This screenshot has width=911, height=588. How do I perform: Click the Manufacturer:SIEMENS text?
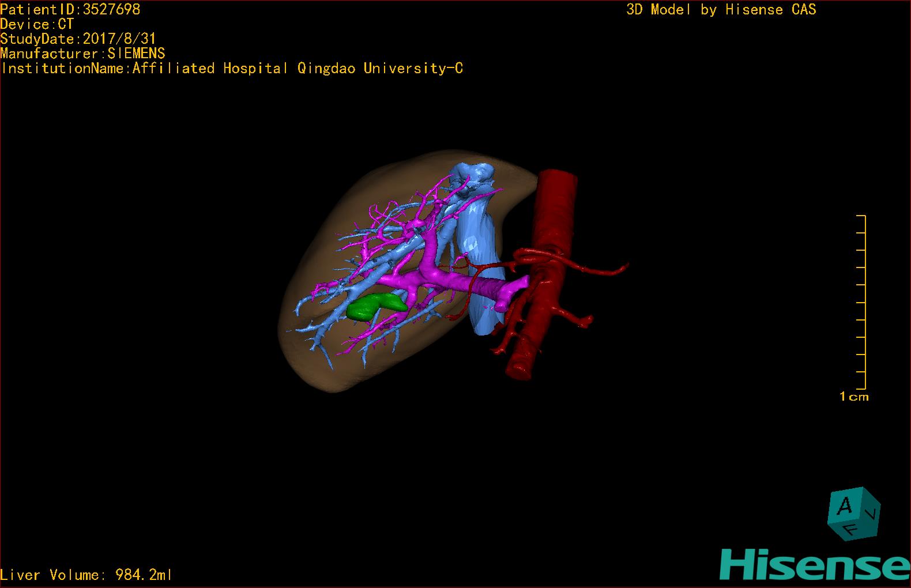click(x=82, y=54)
